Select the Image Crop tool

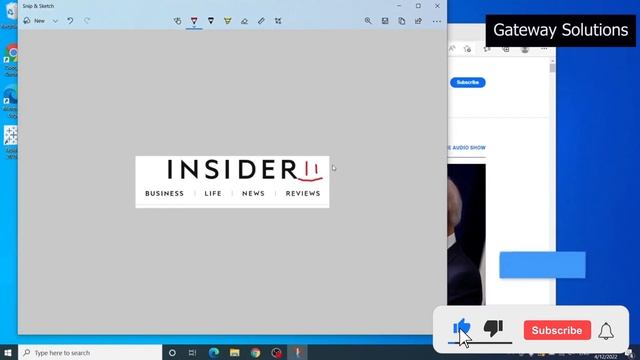click(278, 21)
